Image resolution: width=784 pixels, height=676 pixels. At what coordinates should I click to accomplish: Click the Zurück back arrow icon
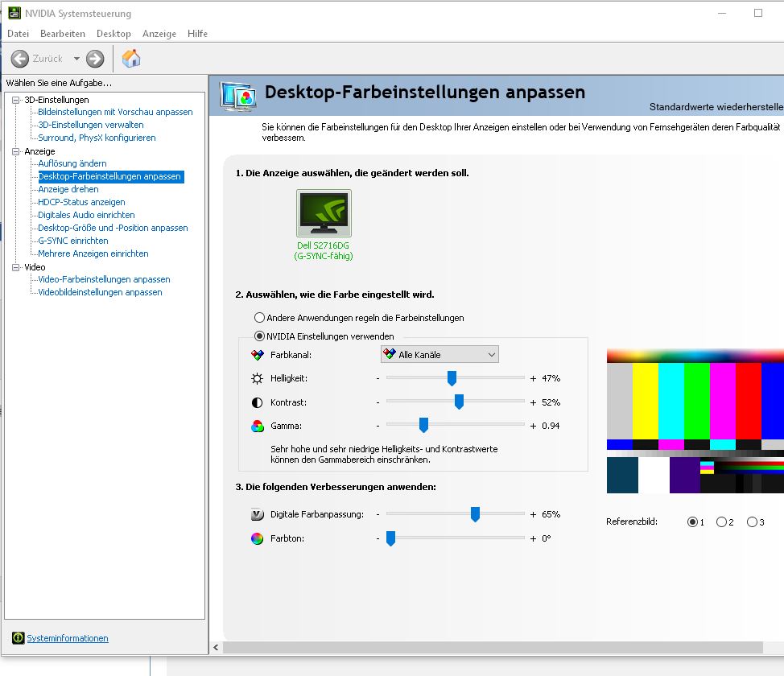pos(20,59)
